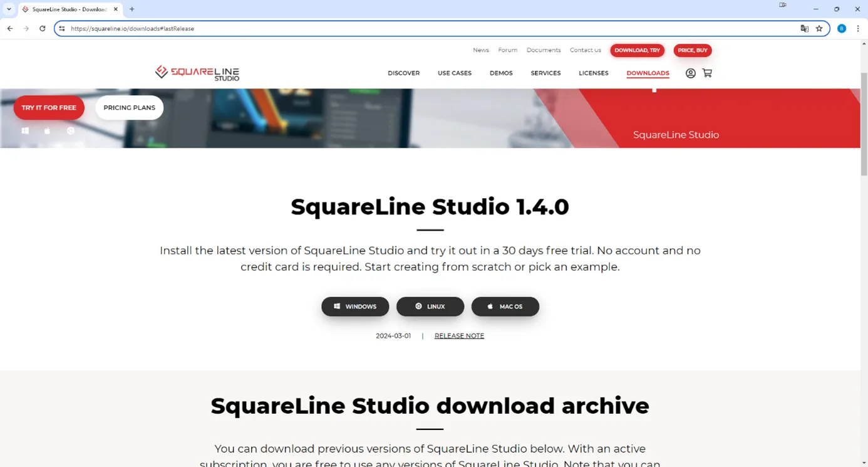868x467 pixels.
Task: Open the DISCOVER menu item
Action: point(403,73)
